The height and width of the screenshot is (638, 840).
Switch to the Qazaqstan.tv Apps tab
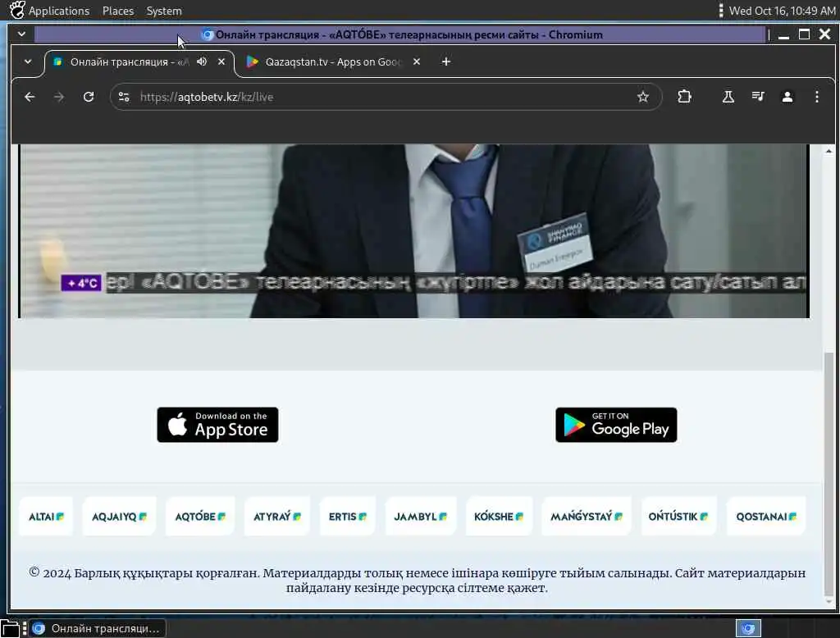tap(332, 62)
